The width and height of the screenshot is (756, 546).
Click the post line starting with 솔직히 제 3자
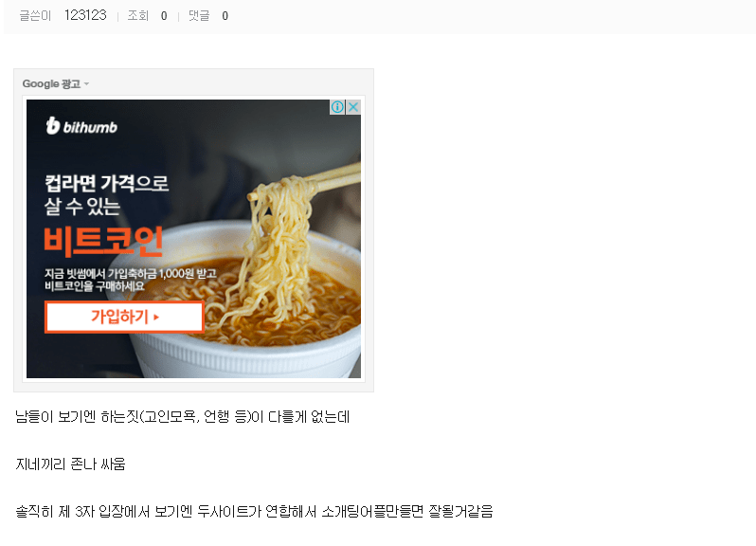254,511
